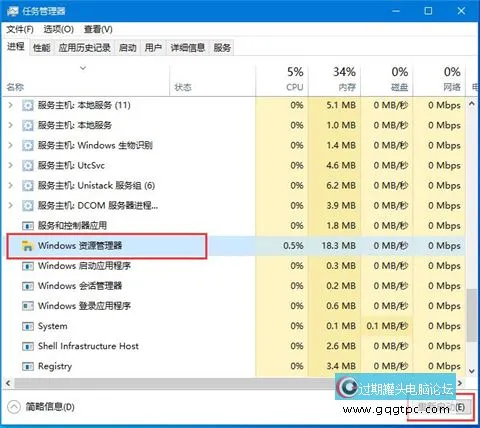The width and height of the screenshot is (480, 428).
Task: Click the 0.5% CPU value
Action: [x=293, y=246]
